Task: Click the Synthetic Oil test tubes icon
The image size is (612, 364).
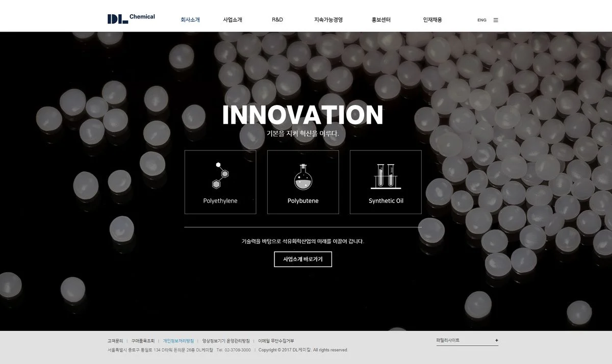Action: (x=386, y=176)
